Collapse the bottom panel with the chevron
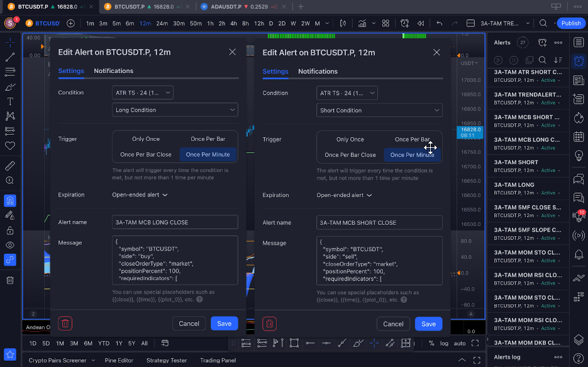 (x=462, y=360)
